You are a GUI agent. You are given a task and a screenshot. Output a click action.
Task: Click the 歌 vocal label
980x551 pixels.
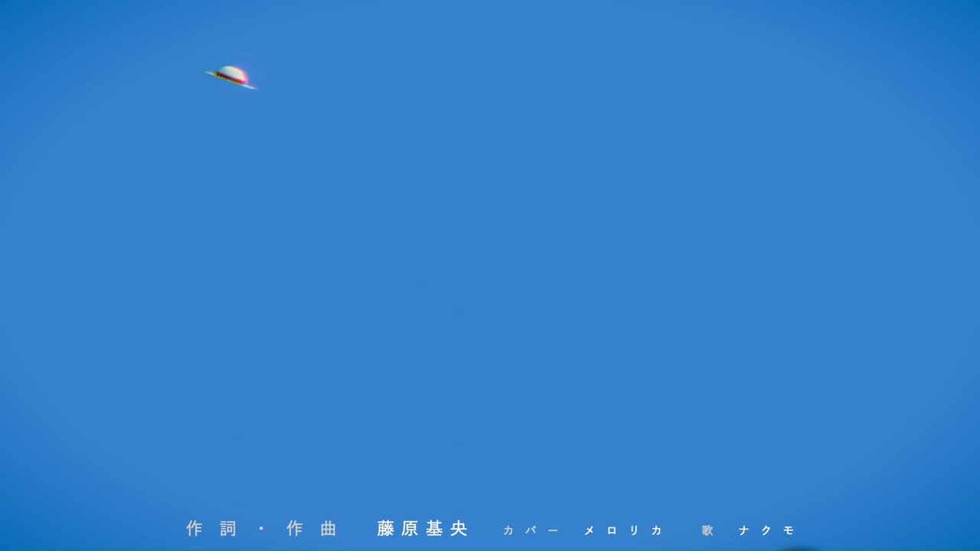(707, 530)
